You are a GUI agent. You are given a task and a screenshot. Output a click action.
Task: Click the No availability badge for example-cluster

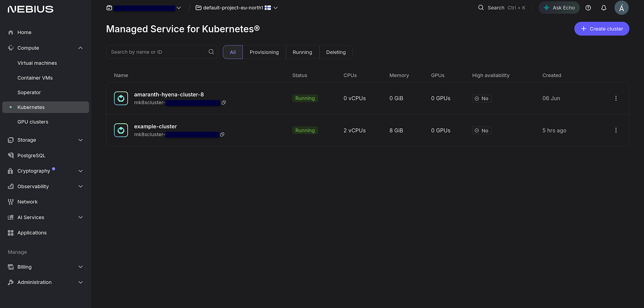tap(482, 131)
